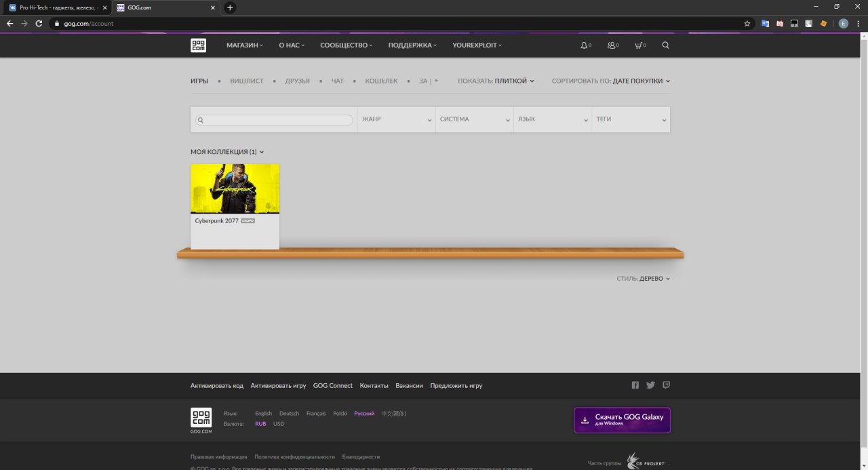868x470 pixels.
Task: Expand the МАГАЗИН menu
Action: click(x=245, y=45)
